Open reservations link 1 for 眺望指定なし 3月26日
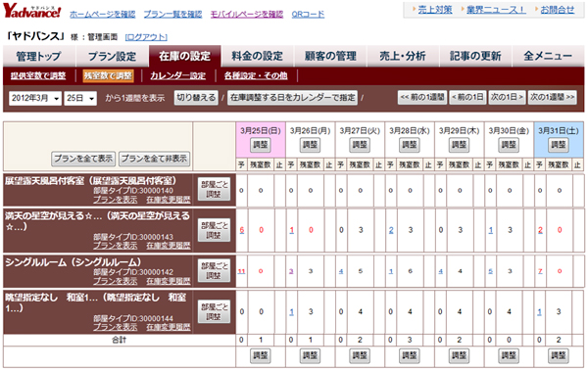588x370 pixels. tap(291, 311)
